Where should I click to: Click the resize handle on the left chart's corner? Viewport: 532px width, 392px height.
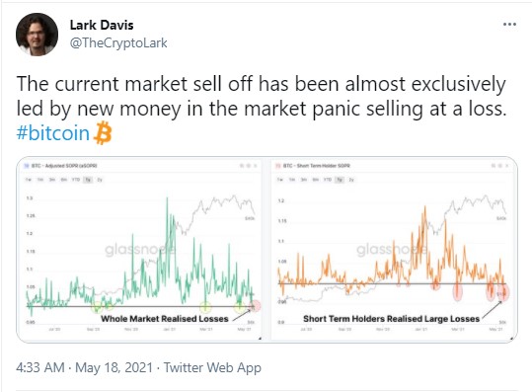pos(260,338)
